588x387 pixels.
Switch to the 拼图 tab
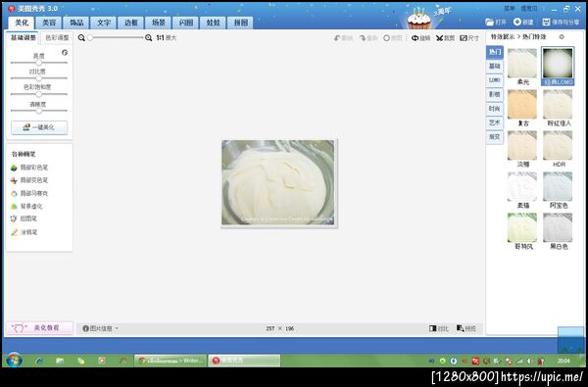[241, 23]
